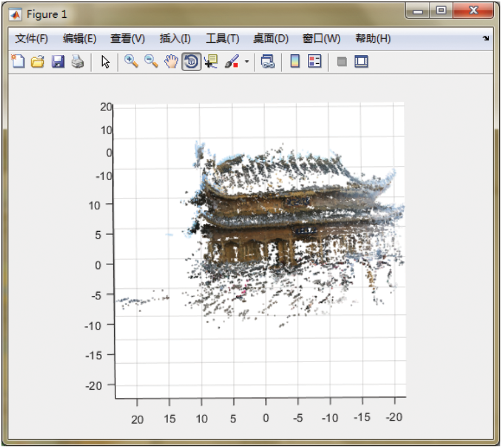The image size is (502, 448).
Task: Open the 工具(T) menu
Action: click(222, 39)
